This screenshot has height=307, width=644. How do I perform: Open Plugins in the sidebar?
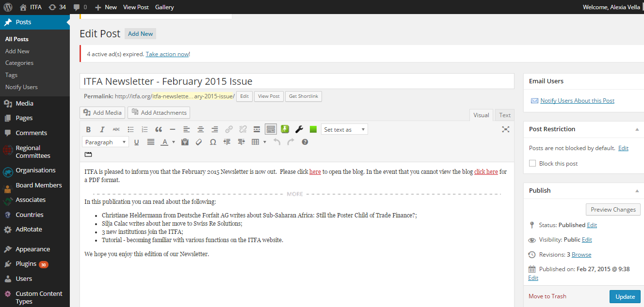(x=35, y=264)
